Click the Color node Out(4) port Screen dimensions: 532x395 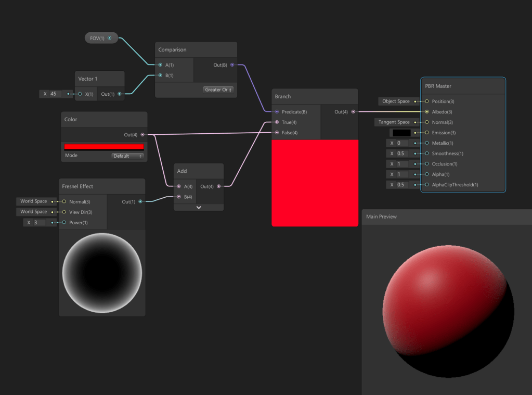pos(142,135)
